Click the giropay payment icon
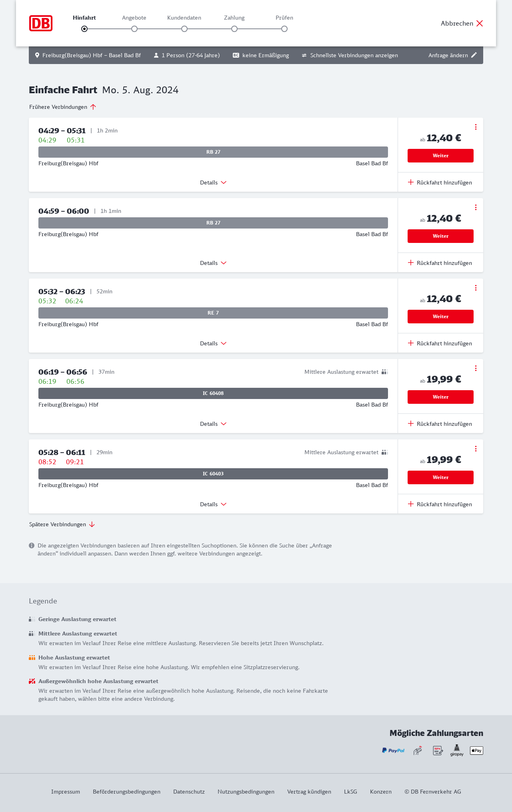Image resolution: width=512 pixels, height=812 pixels. point(457,750)
